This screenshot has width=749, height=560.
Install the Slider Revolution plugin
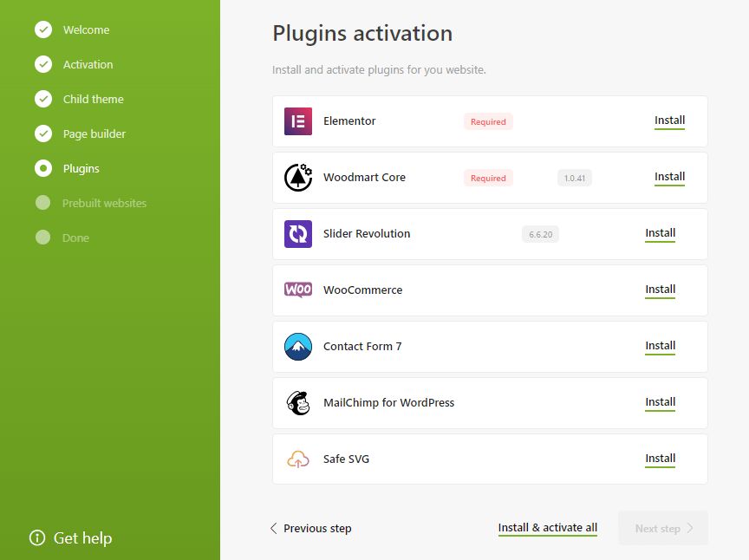(661, 234)
